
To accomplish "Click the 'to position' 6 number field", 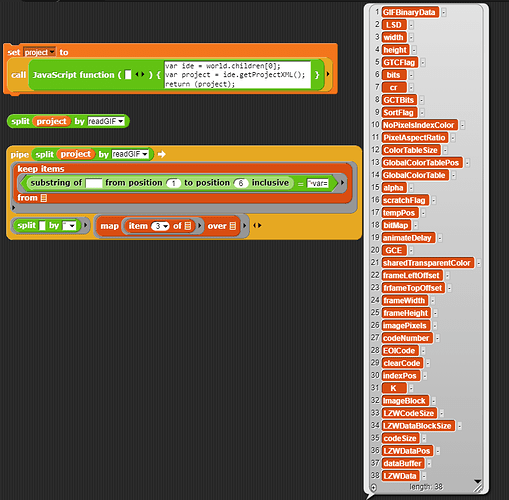I will pyautogui.click(x=240, y=183).
